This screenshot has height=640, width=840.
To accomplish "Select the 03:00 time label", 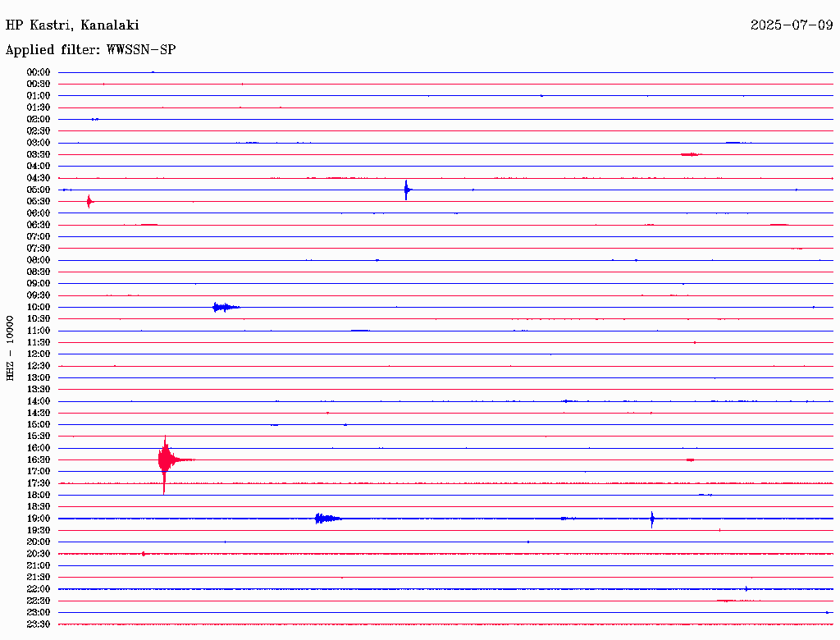I will click(39, 143).
